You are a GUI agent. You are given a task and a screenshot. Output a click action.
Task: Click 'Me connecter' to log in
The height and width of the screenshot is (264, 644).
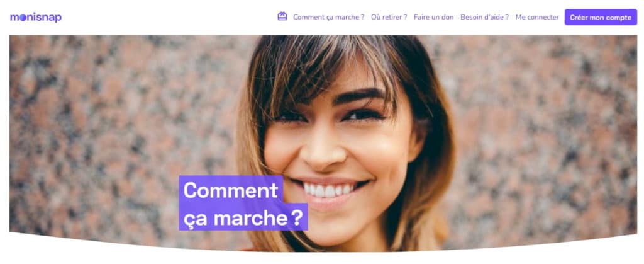point(537,17)
